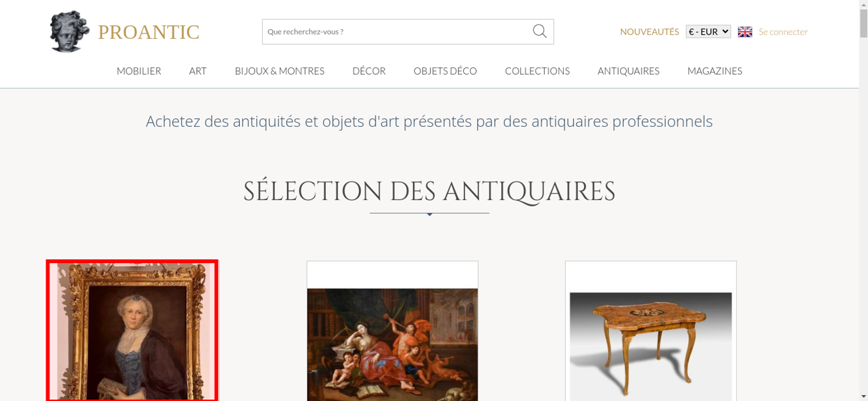The height and width of the screenshot is (401, 868).
Task: Open the Objets Déco menu
Action: (x=445, y=71)
